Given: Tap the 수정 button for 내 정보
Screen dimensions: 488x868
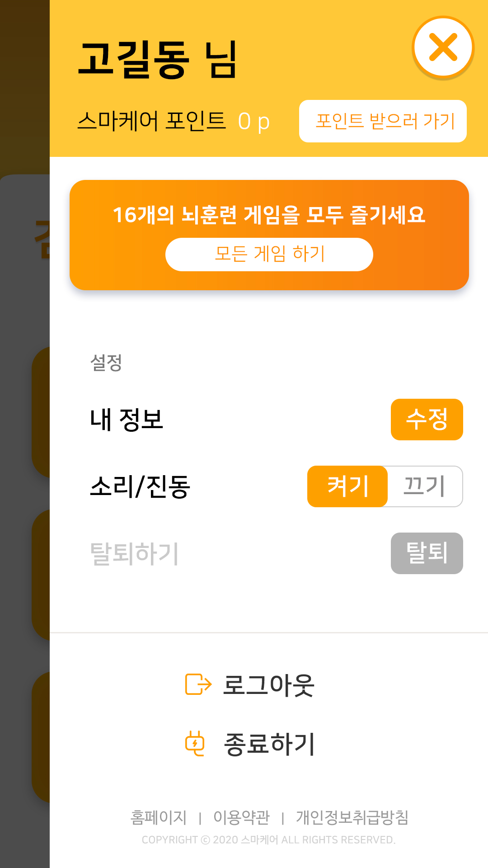Looking at the screenshot, I should pyautogui.click(x=427, y=420).
